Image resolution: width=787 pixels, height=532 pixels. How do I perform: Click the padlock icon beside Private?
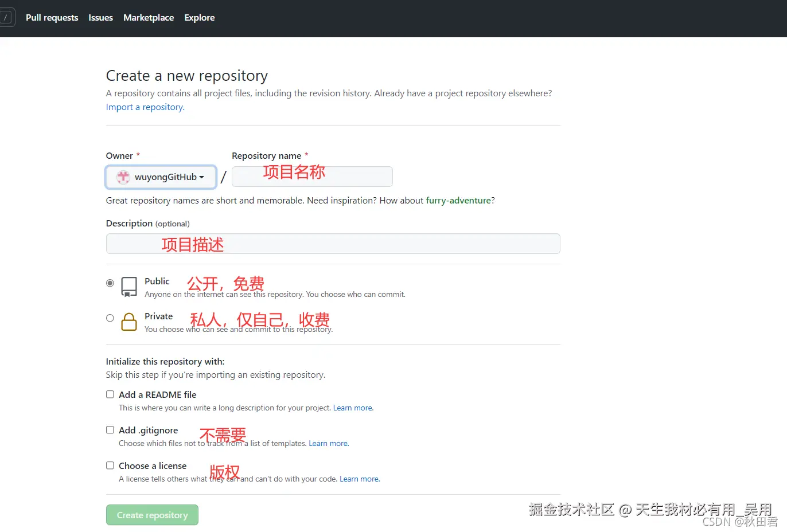tap(128, 322)
